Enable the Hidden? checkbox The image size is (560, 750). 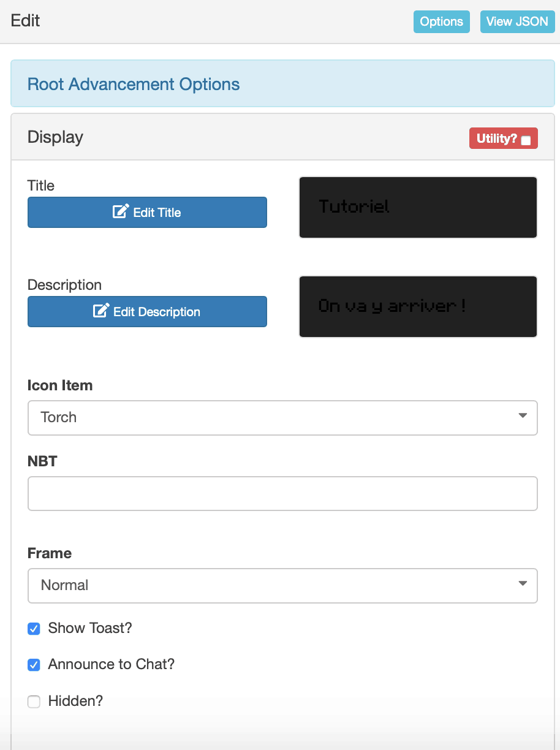click(x=34, y=702)
